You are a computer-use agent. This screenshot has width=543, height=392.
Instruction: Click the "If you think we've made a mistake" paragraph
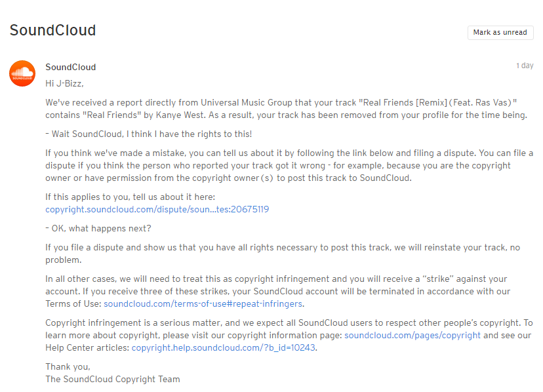coord(289,166)
